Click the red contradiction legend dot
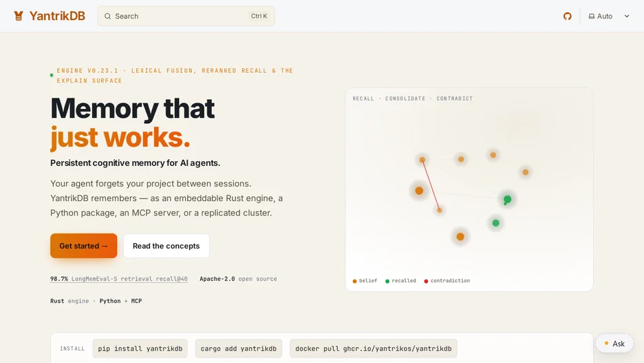 point(426,281)
